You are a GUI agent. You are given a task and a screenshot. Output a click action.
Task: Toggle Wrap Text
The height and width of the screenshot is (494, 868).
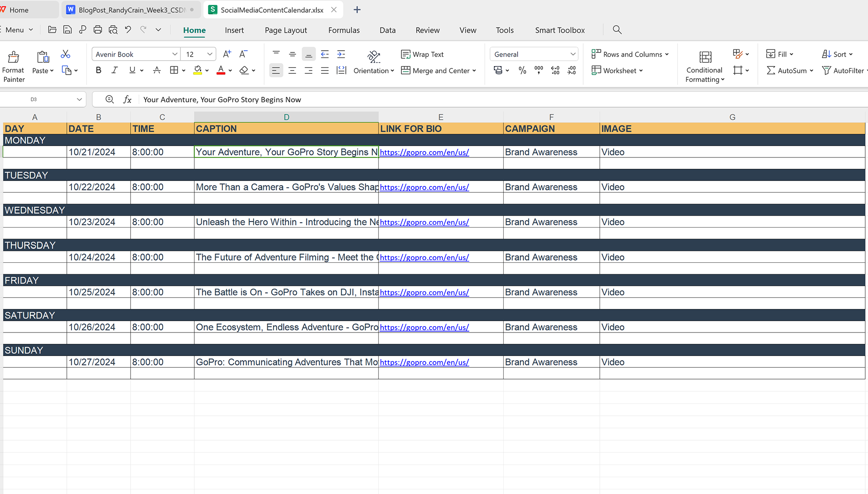tap(422, 54)
